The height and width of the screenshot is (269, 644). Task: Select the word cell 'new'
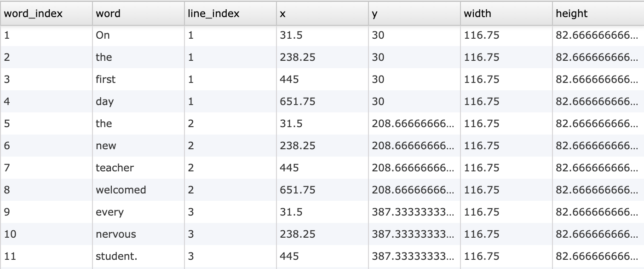[x=138, y=146]
